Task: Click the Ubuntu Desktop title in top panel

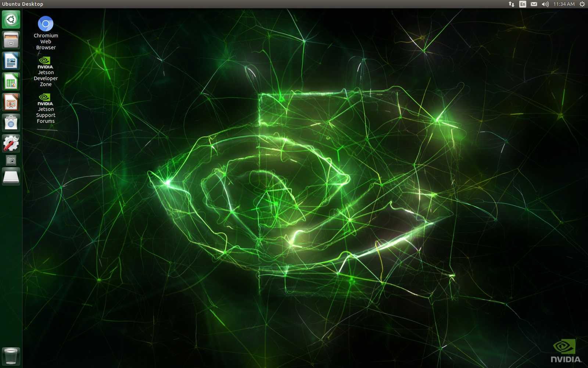Action: click(x=22, y=4)
